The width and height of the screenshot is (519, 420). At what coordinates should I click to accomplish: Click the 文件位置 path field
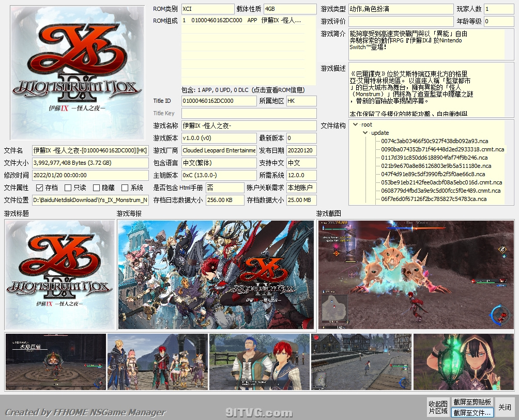point(90,200)
